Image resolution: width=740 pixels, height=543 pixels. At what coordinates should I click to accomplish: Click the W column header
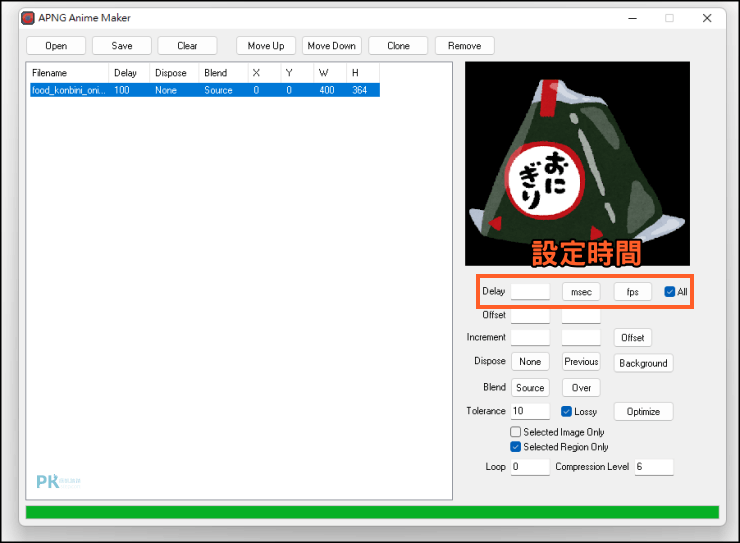tap(330, 73)
